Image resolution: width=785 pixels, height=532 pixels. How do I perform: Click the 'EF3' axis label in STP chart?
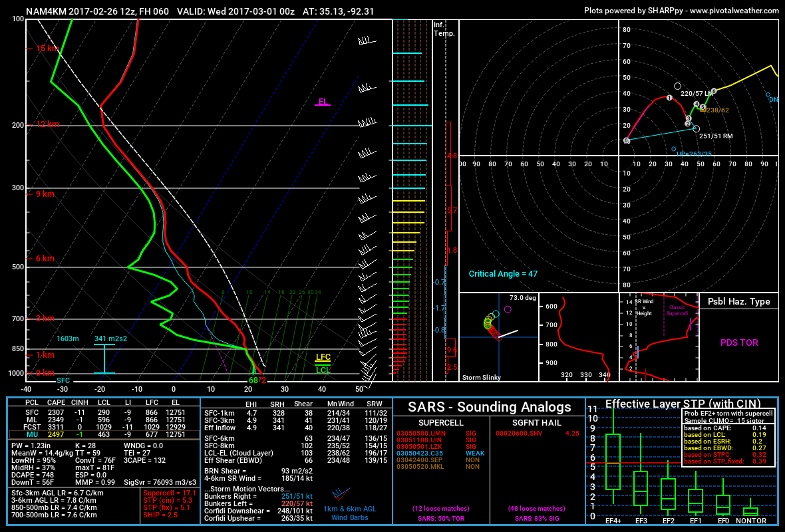(x=641, y=521)
